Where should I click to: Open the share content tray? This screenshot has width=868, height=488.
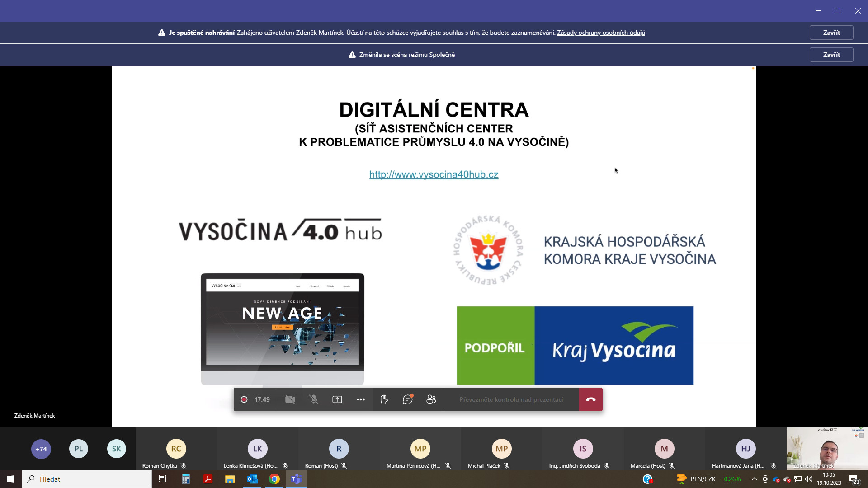337,399
